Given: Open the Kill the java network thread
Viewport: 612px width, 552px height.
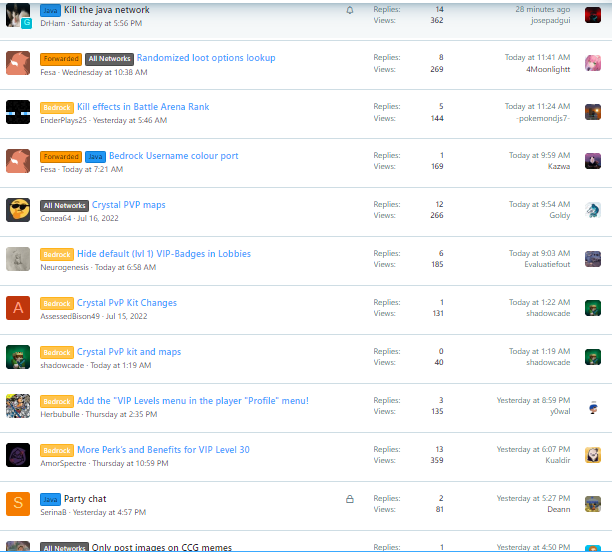Looking at the screenshot, I should 107,10.
